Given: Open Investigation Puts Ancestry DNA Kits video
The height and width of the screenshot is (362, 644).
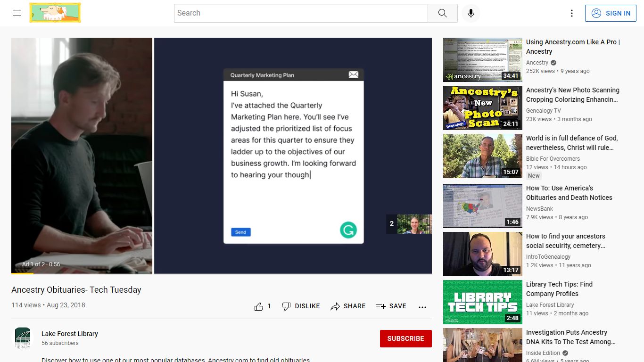Looking at the screenshot, I should coord(571,337).
